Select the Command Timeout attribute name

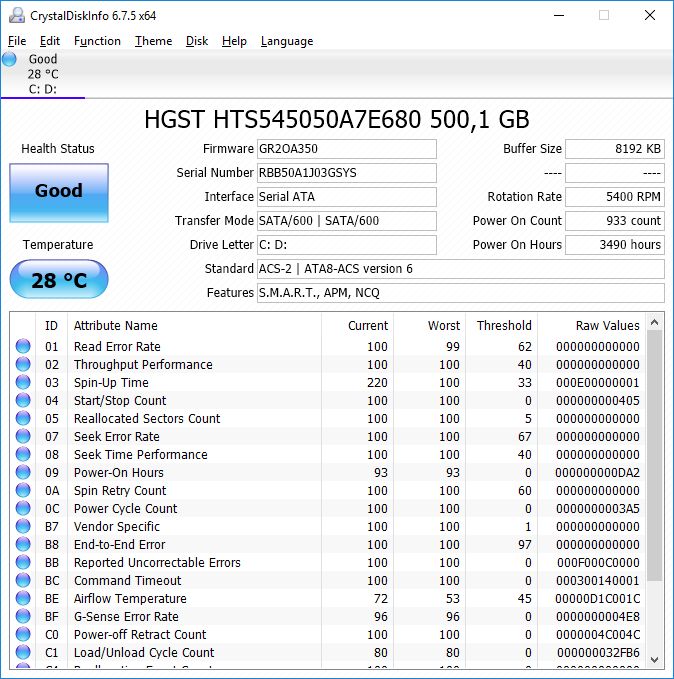[x=127, y=580]
